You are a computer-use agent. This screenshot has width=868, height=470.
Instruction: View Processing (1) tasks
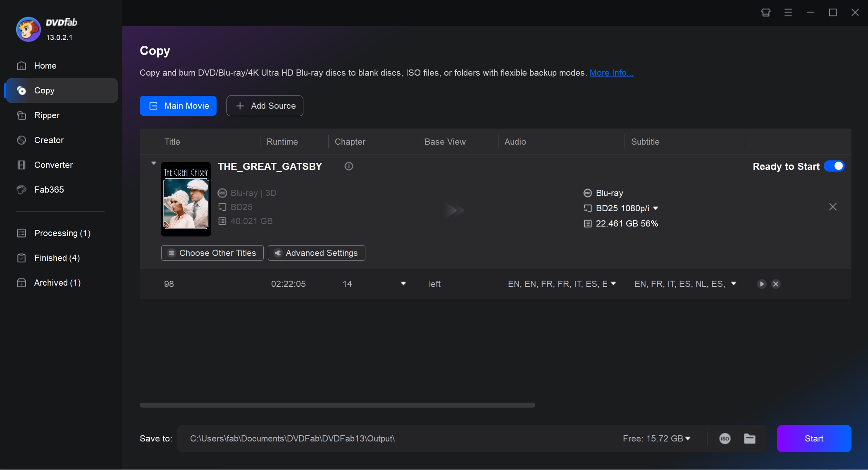62,233
